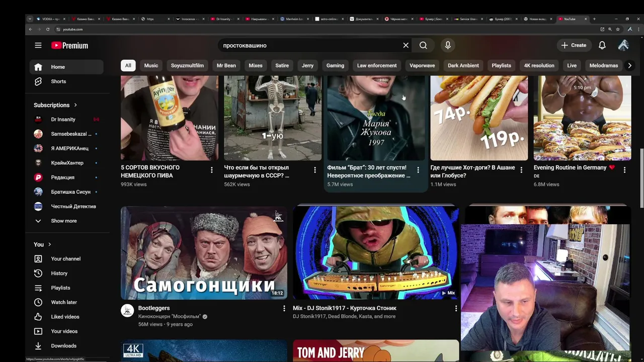Select the Satire filter chip
The height and width of the screenshot is (362, 644).
(x=282, y=65)
